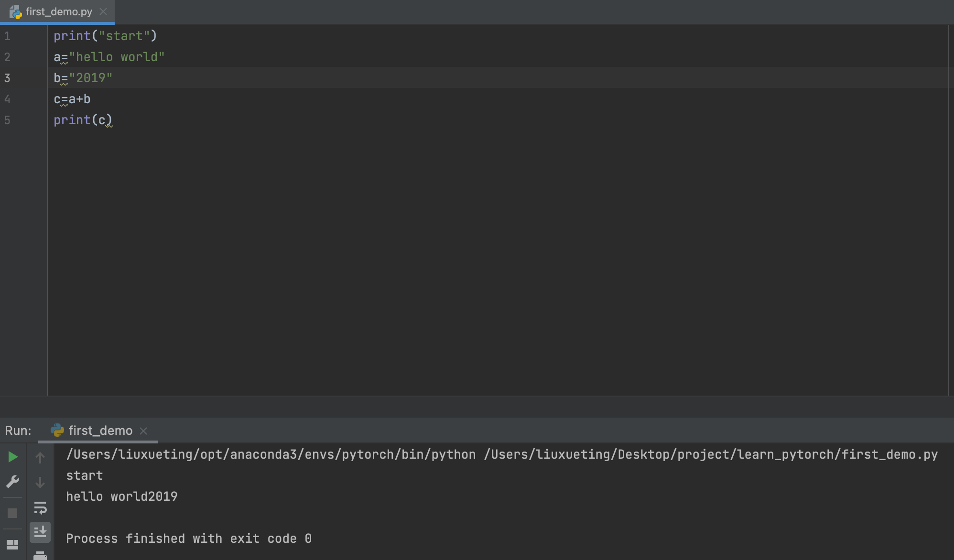Toggle scroll to end of output
The height and width of the screenshot is (560, 954).
(x=40, y=532)
